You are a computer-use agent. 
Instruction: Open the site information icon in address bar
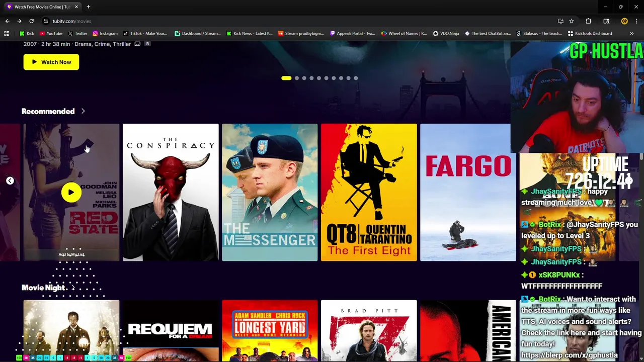click(46, 21)
